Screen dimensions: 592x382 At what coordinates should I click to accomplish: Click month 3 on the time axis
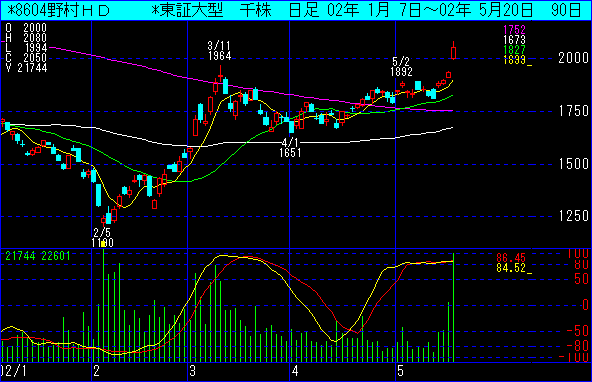coord(193,371)
